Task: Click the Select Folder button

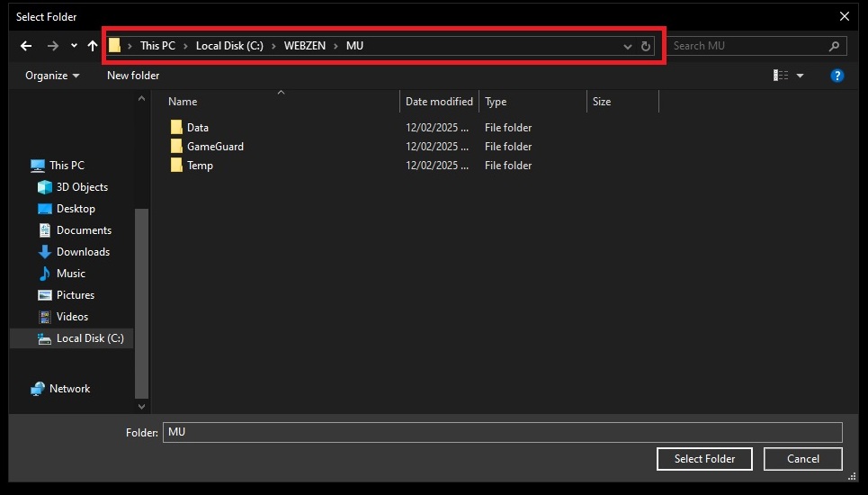Action: (705, 459)
